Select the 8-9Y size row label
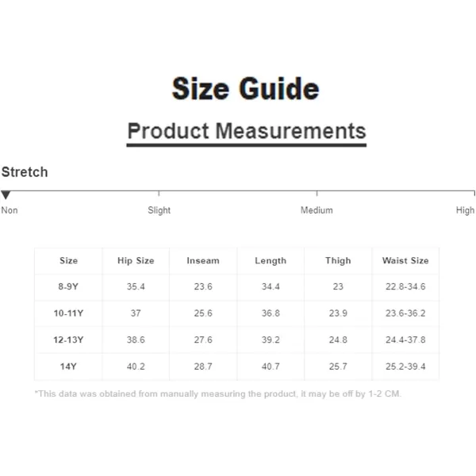The height and width of the screenshot is (476, 476). [x=68, y=286]
